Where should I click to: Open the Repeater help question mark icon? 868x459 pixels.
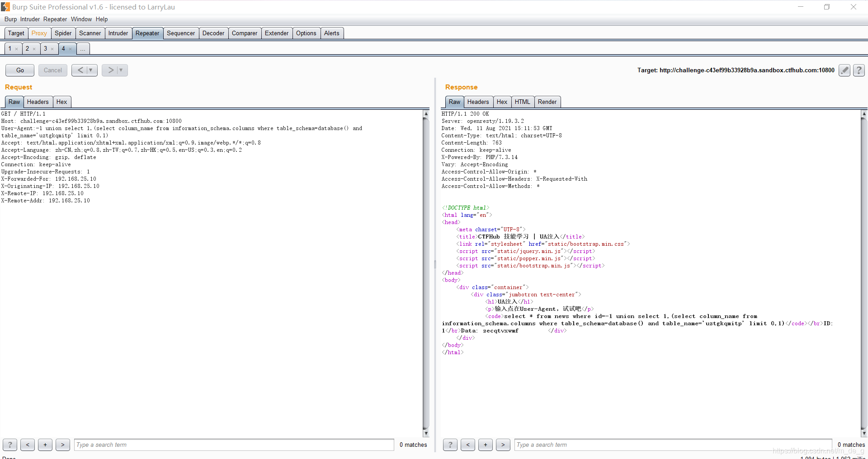pos(859,70)
